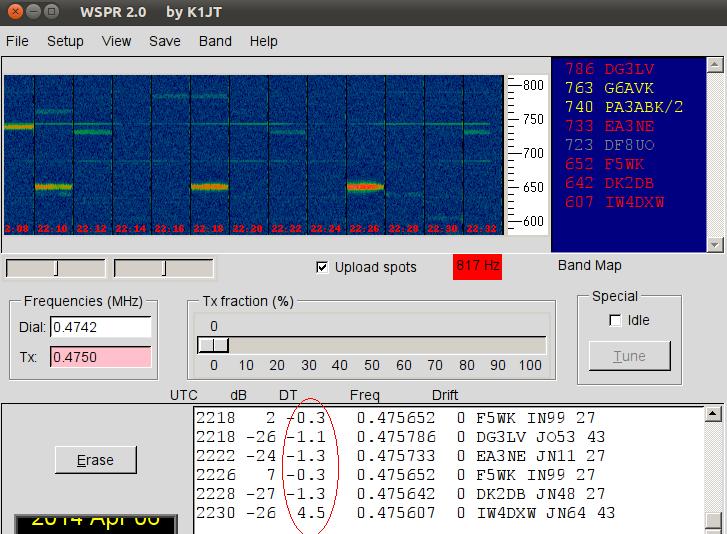Open the Band menu
The height and width of the screenshot is (534, 727).
click(215, 41)
